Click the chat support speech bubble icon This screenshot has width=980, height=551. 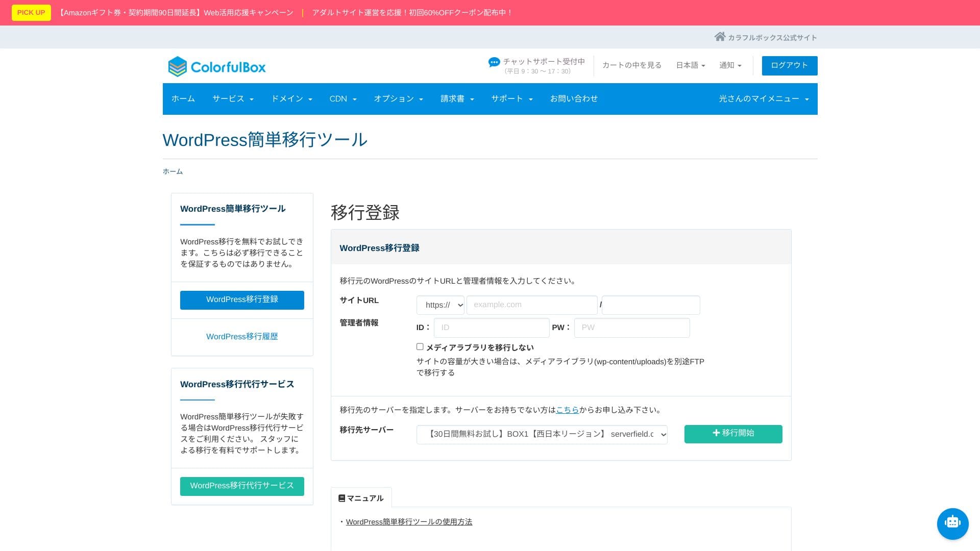tap(494, 62)
